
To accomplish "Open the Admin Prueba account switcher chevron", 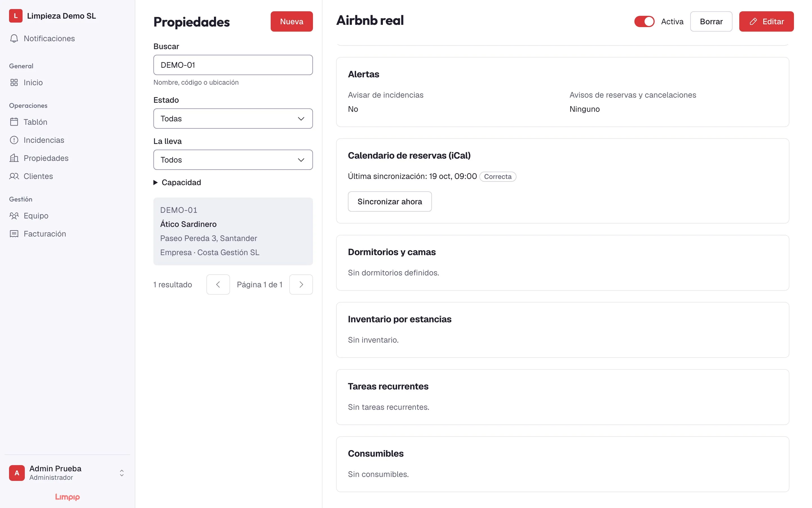I will [122, 473].
